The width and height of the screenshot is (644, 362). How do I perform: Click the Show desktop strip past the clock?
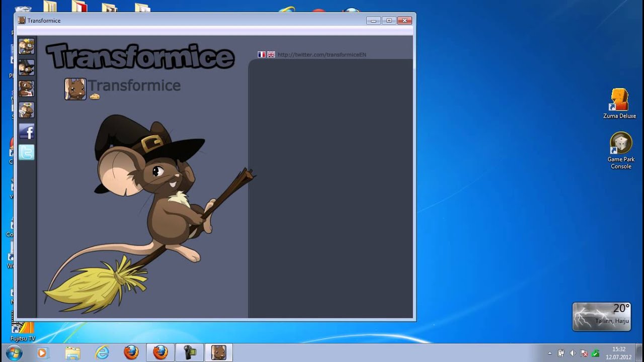pos(640,353)
